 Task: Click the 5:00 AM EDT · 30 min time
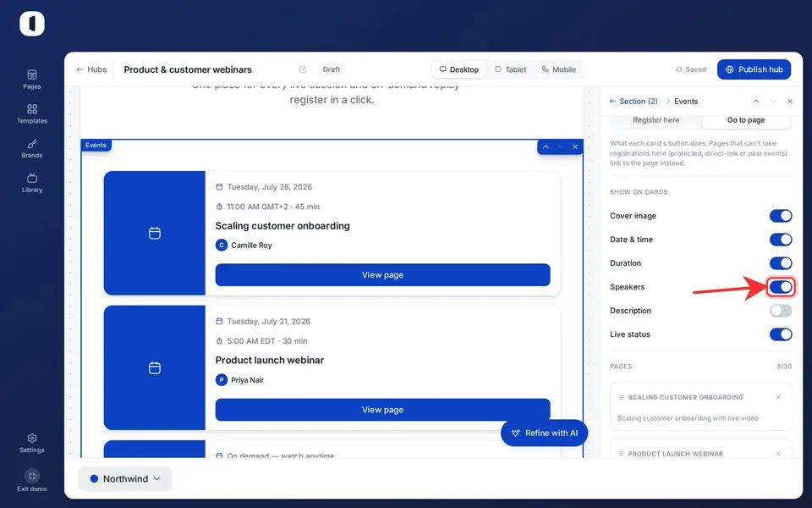pos(267,341)
